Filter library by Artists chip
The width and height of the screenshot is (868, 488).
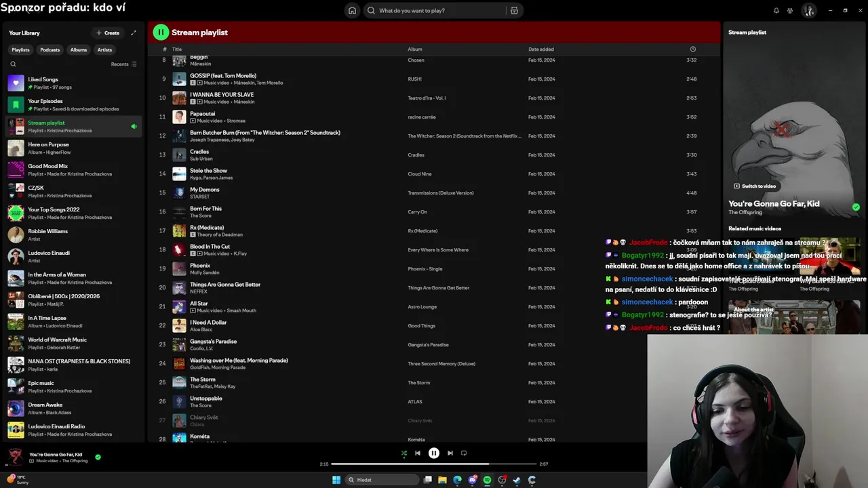(104, 49)
